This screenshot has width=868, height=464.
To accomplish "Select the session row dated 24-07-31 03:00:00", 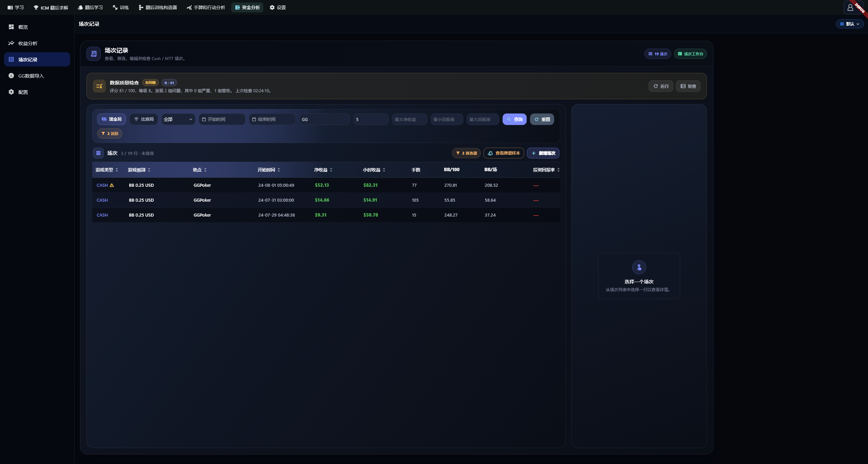I will (x=326, y=200).
